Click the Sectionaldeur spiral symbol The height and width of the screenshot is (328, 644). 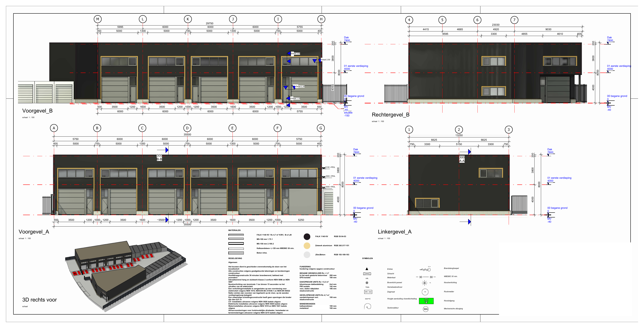pyautogui.click(x=367, y=306)
